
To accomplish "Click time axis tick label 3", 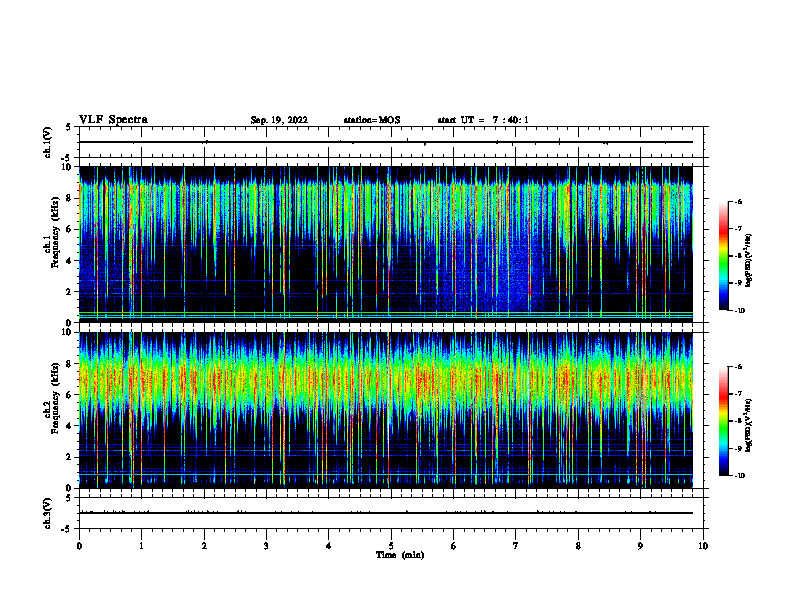I will pos(266,546).
